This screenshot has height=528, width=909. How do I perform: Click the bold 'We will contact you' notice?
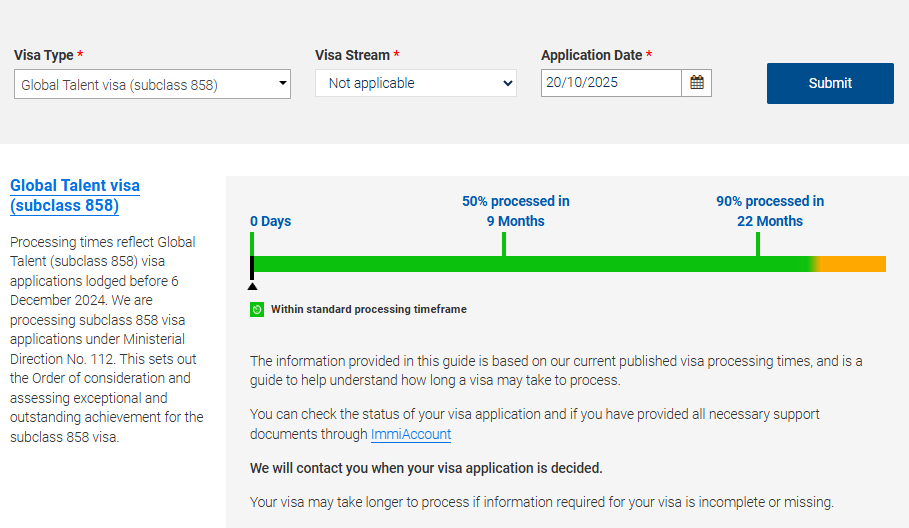click(426, 468)
